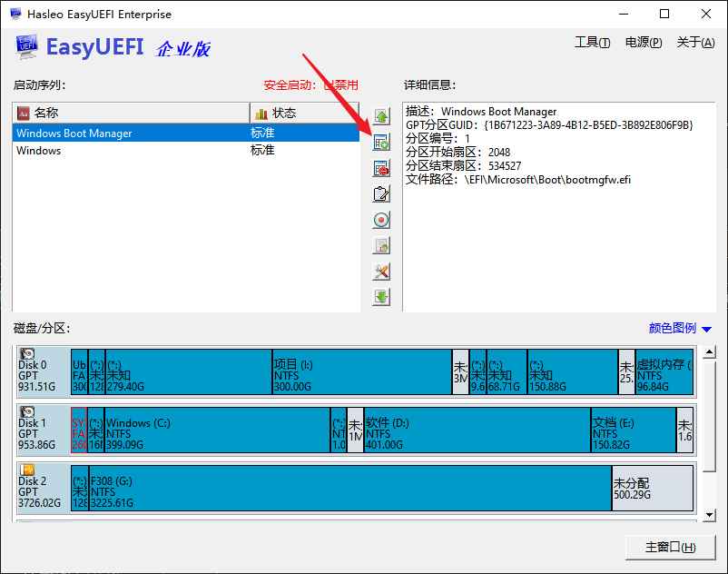Image resolution: width=728 pixels, height=574 pixels.
Task: Click the 分区开始扇区: 2048 line
Action: pyautogui.click(x=457, y=153)
